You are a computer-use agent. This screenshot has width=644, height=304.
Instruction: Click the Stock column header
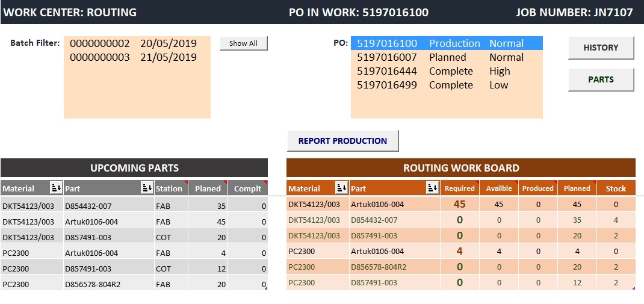616,188
